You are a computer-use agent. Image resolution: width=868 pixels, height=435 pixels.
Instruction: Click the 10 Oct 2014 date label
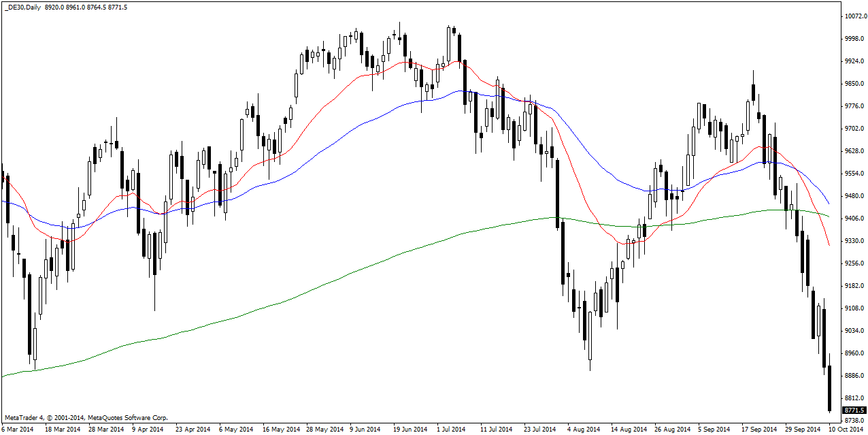pos(847,430)
